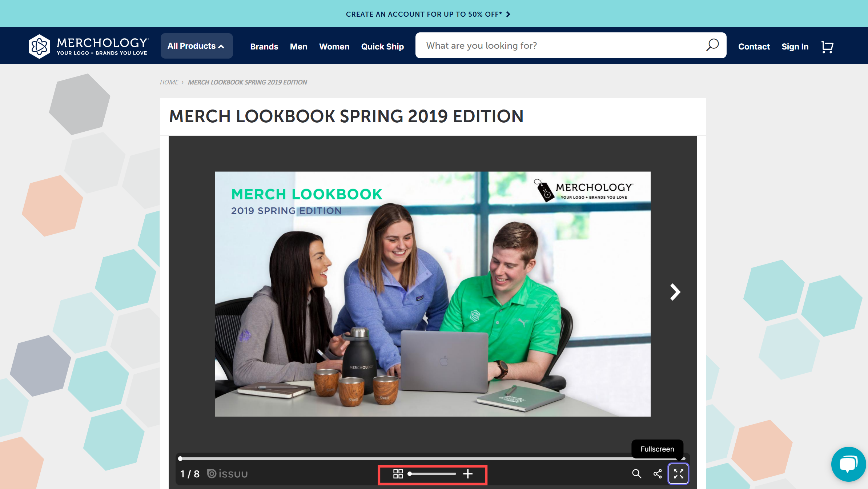868x489 pixels.
Task: Click the HOME breadcrumb link
Action: pyautogui.click(x=169, y=82)
